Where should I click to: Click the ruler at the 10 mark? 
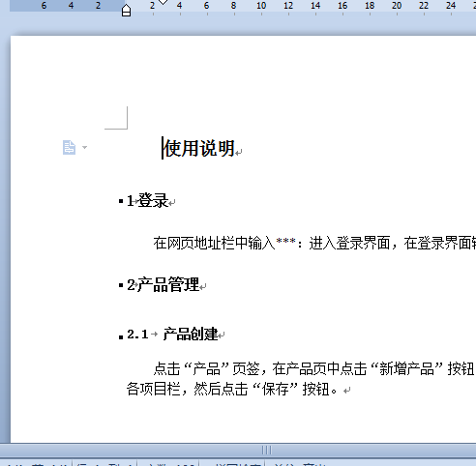click(261, 6)
